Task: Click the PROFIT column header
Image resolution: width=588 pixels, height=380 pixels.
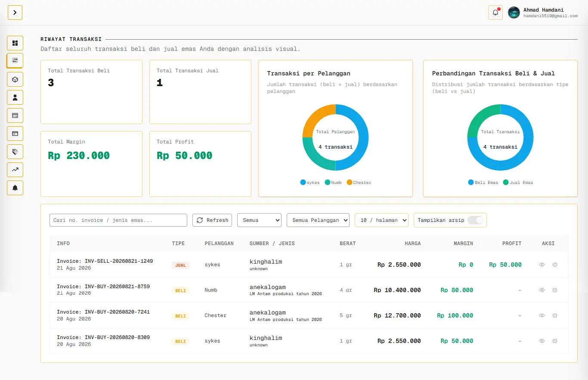Action: pos(512,243)
